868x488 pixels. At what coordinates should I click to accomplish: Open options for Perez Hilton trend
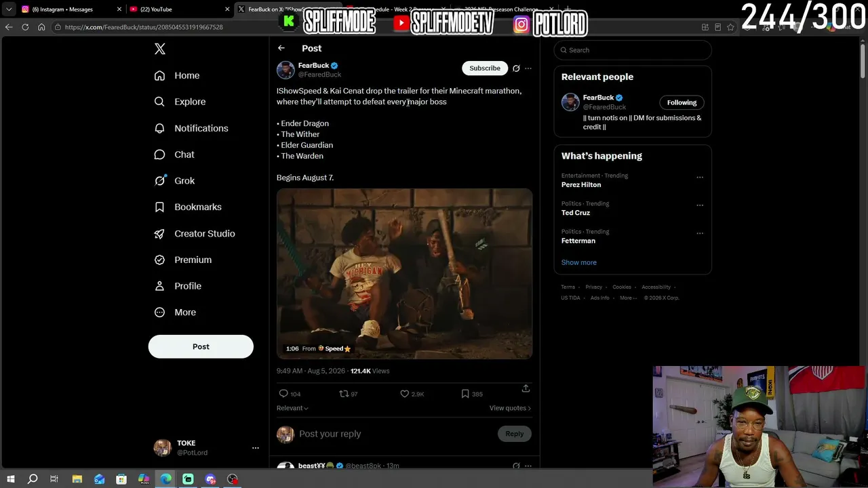(700, 178)
